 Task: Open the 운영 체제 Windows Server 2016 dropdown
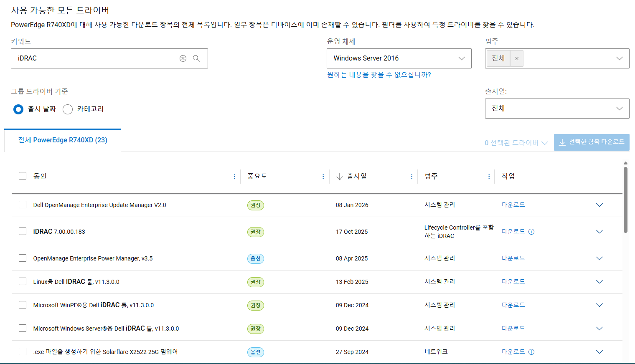399,58
